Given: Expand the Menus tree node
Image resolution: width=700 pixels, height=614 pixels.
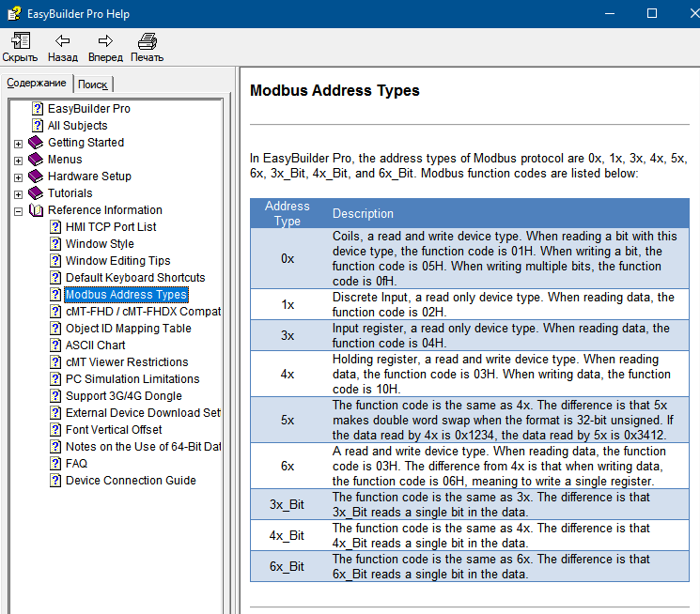Looking at the screenshot, I should pos(18,161).
